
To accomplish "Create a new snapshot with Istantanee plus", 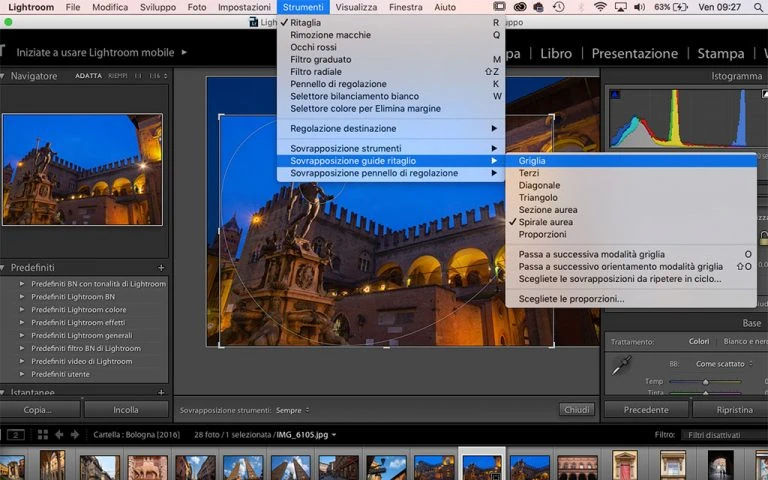I will tap(161, 392).
